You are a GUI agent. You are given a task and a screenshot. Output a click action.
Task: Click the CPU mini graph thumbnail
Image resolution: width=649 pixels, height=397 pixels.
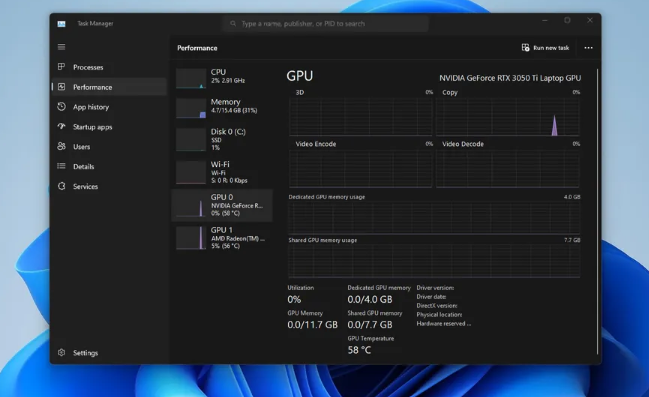(191, 78)
